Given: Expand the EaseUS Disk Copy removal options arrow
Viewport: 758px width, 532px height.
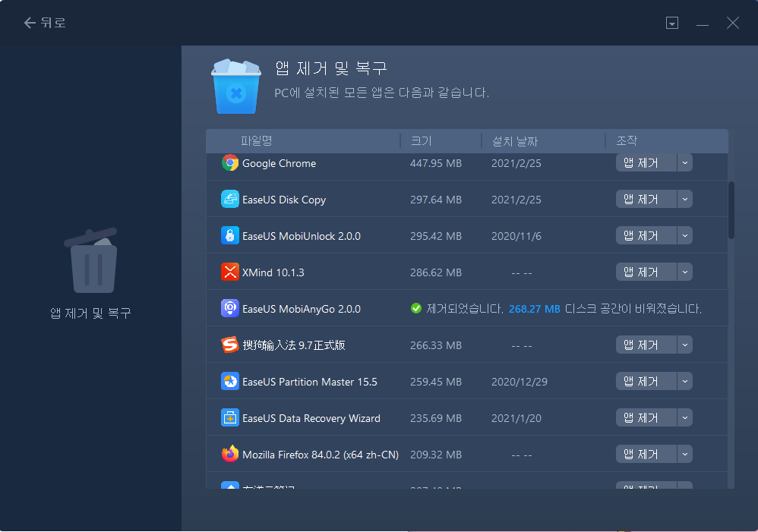Looking at the screenshot, I should (685, 199).
